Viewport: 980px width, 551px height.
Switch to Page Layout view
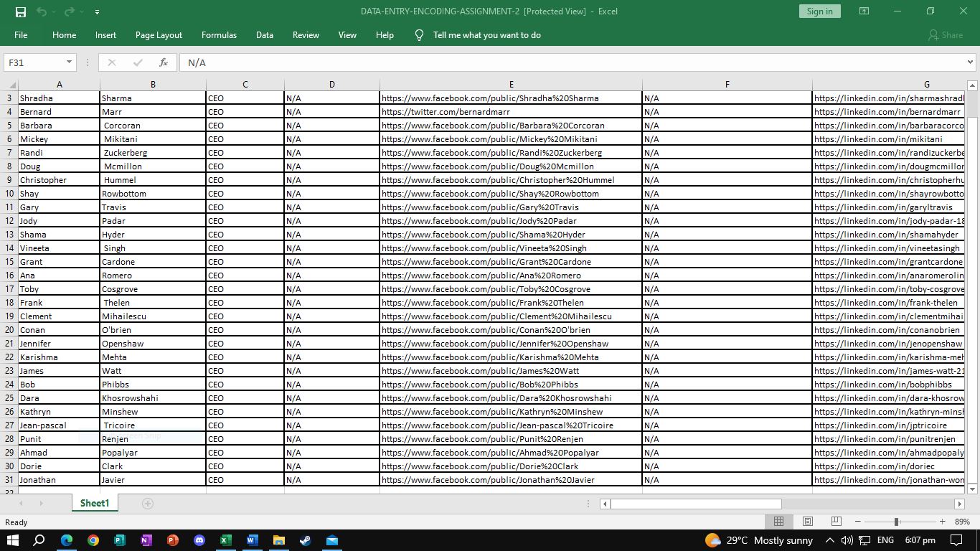click(808, 522)
